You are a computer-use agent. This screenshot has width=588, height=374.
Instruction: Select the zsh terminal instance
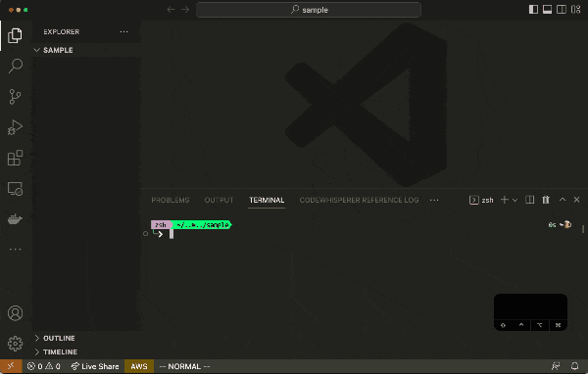click(x=481, y=200)
